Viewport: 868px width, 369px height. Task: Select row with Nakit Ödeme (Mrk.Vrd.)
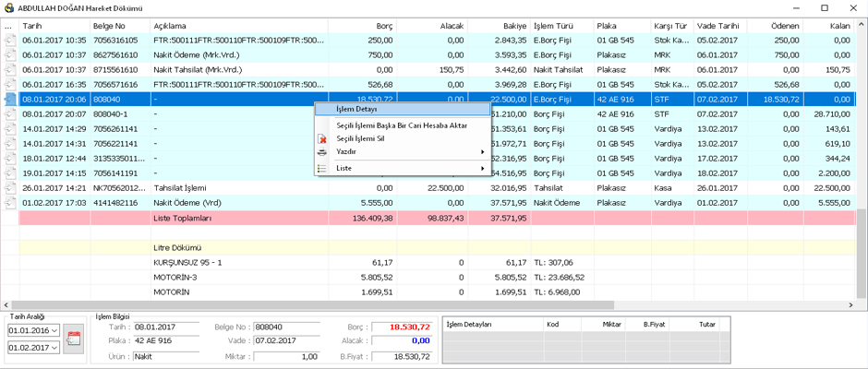[x=429, y=54]
